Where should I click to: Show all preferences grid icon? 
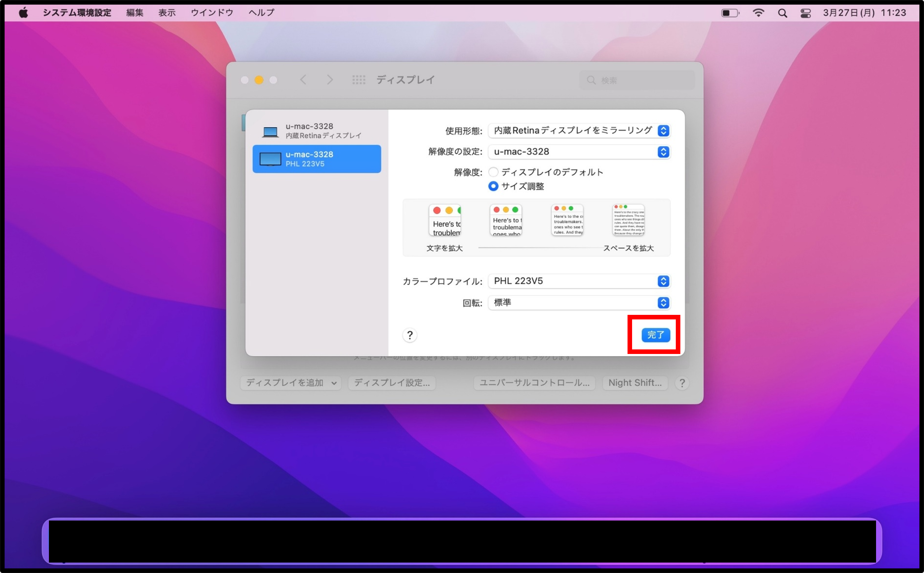point(359,80)
